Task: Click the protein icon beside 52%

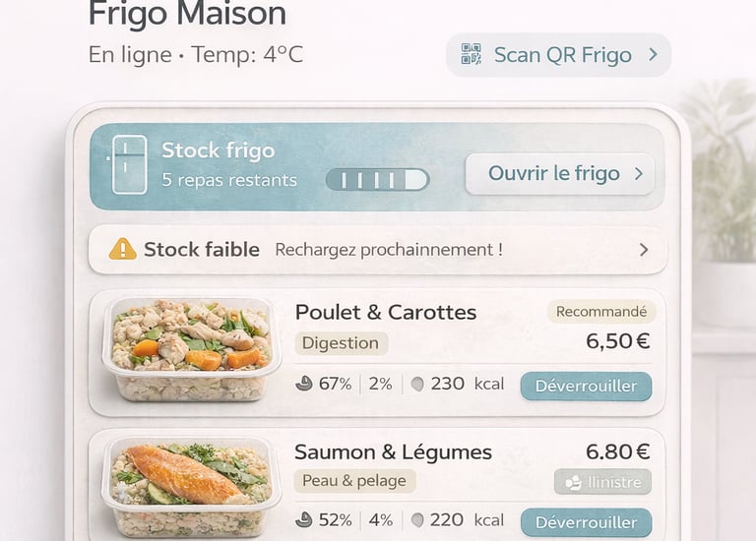Action: [x=304, y=519]
